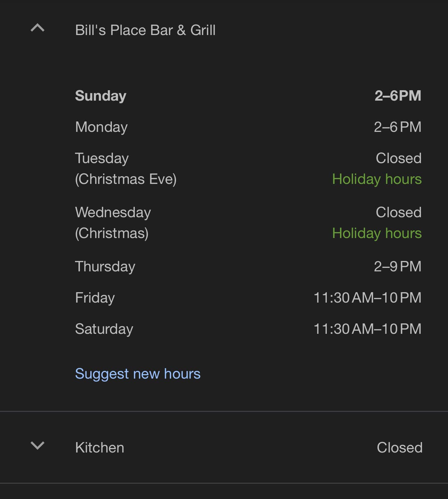The image size is (448, 499).
Task: Click Tuesday's Closed status
Action: [x=399, y=158]
